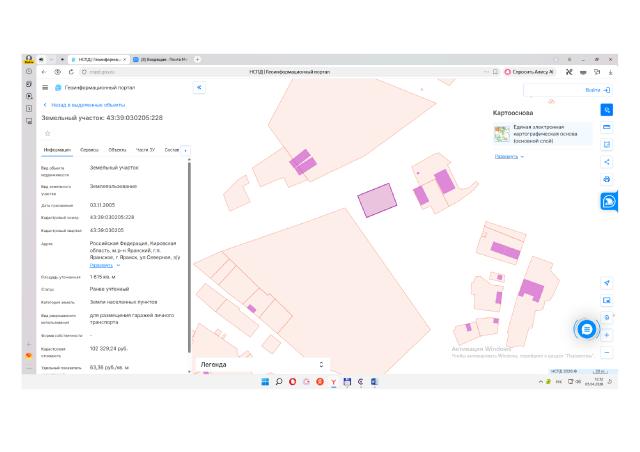Open the share map icon
Screen dimensions: 640x452
click(607, 162)
